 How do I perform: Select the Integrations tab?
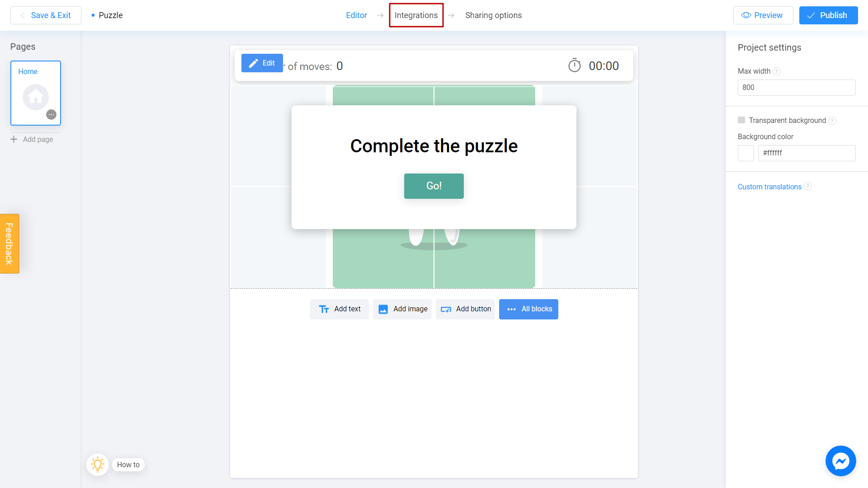[x=415, y=15]
